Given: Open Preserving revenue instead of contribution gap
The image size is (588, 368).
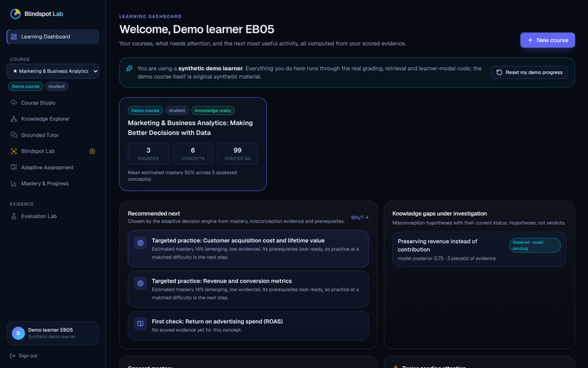Looking at the screenshot, I should pos(479,249).
